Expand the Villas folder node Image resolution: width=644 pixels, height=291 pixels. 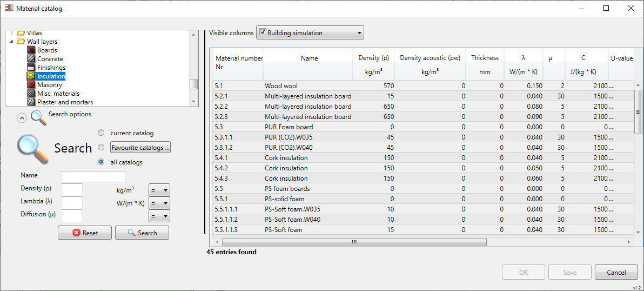tap(12, 33)
